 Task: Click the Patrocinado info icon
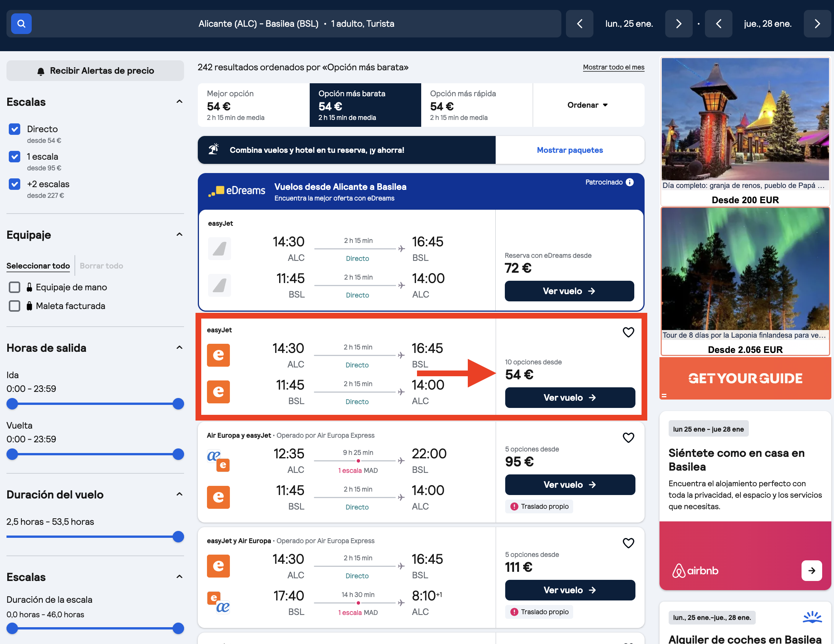point(630,182)
